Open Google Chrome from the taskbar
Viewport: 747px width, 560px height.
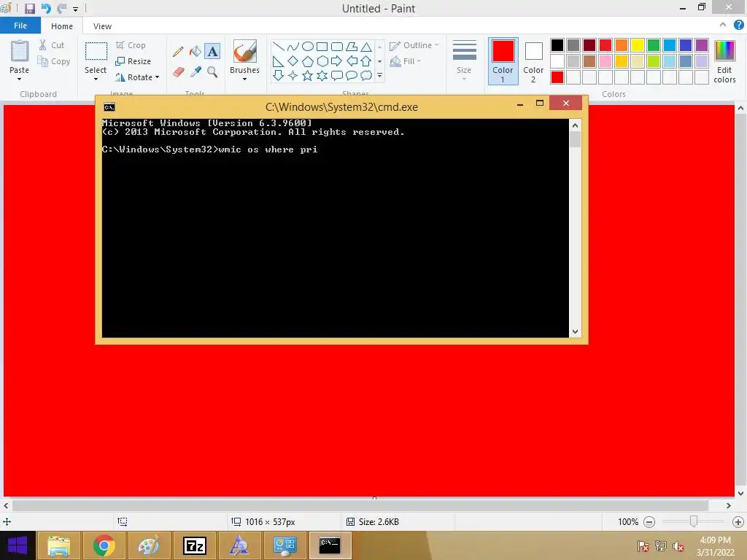click(104, 545)
